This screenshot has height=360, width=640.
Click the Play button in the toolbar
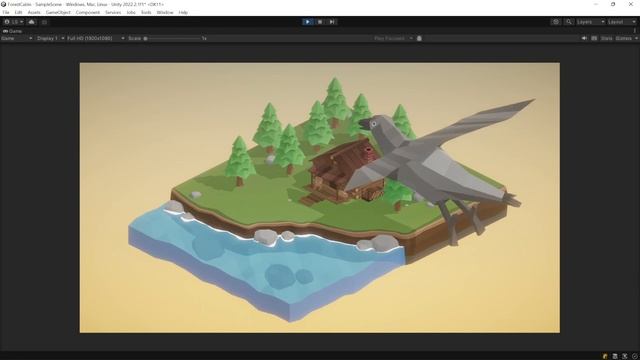[307, 22]
